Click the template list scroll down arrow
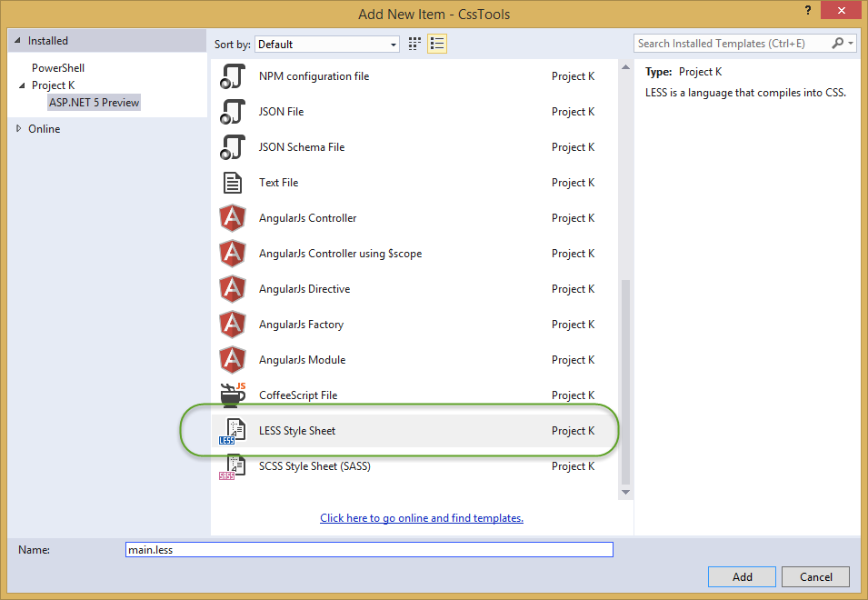The image size is (868, 600). click(x=625, y=492)
